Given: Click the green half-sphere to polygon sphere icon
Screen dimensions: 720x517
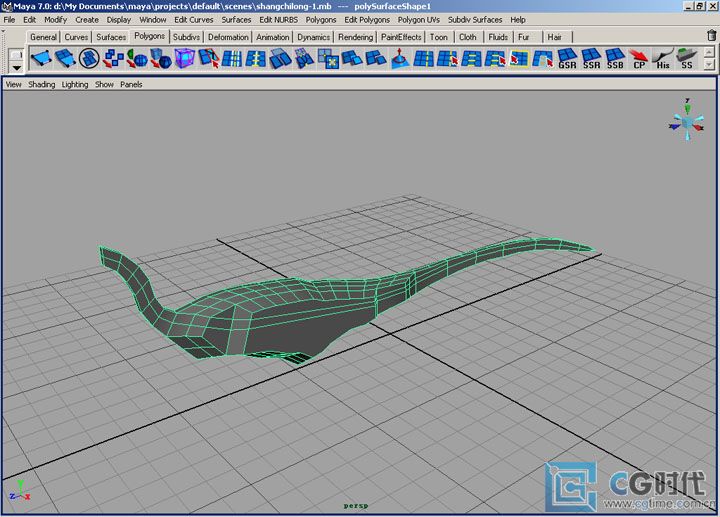Looking at the screenshot, I should [x=137, y=59].
